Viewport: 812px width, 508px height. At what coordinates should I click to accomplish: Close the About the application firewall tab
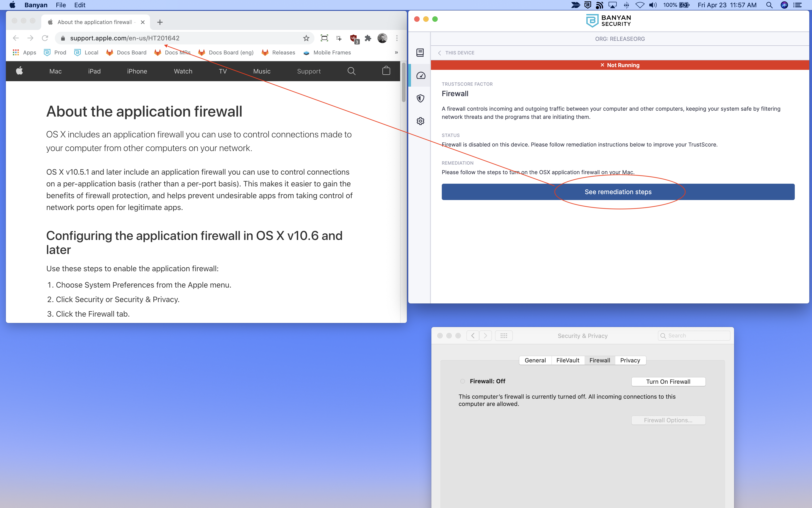[x=143, y=22]
